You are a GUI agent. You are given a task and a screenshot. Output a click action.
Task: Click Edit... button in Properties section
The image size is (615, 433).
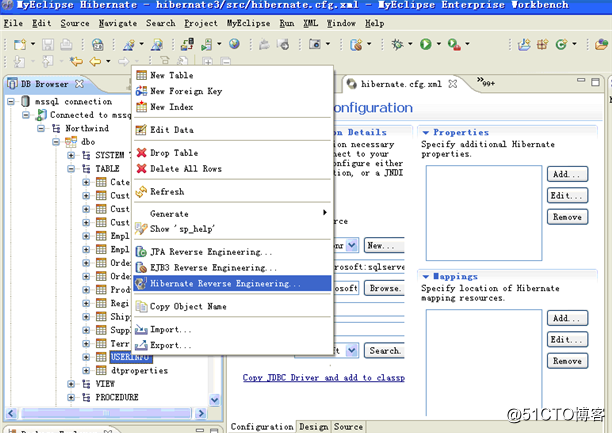pyautogui.click(x=567, y=195)
